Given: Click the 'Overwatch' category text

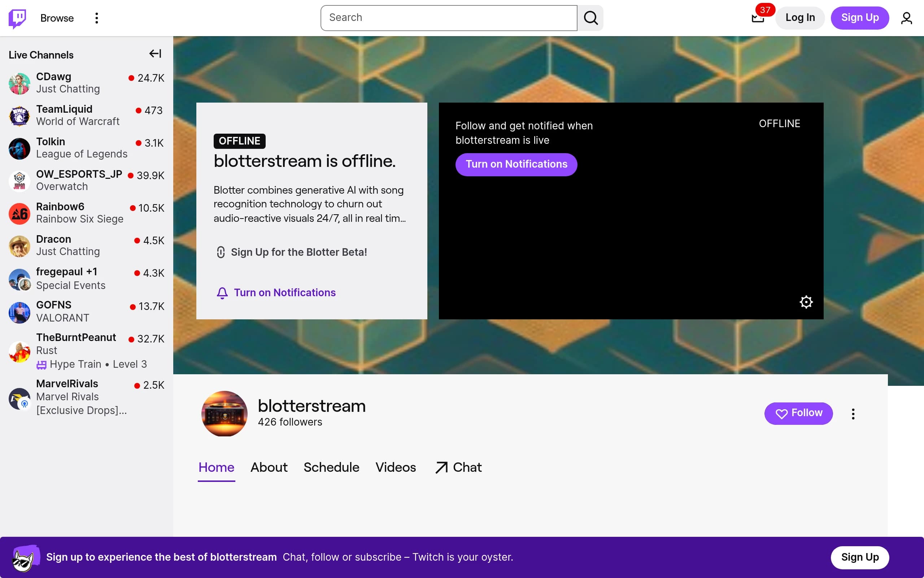Looking at the screenshot, I should tap(62, 186).
